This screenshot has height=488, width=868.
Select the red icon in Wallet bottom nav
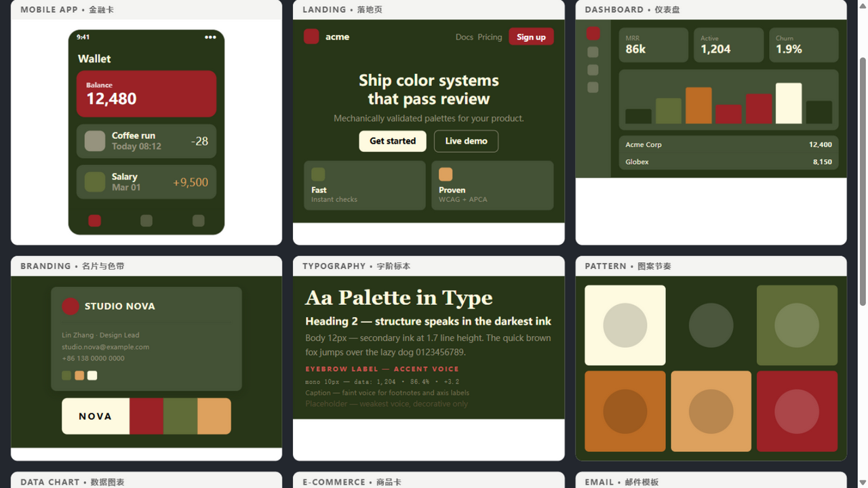[x=94, y=220]
